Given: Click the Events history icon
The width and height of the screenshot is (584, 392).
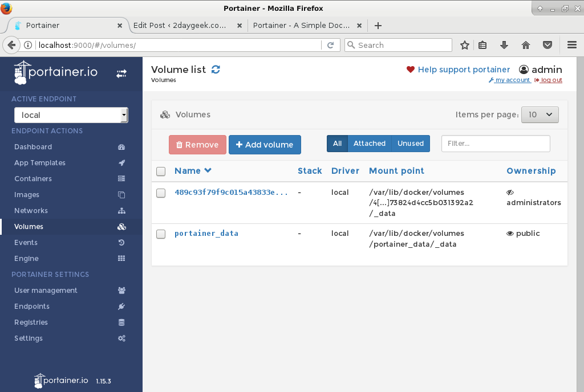Looking at the screenshot, I should click(x=121, y=243).
